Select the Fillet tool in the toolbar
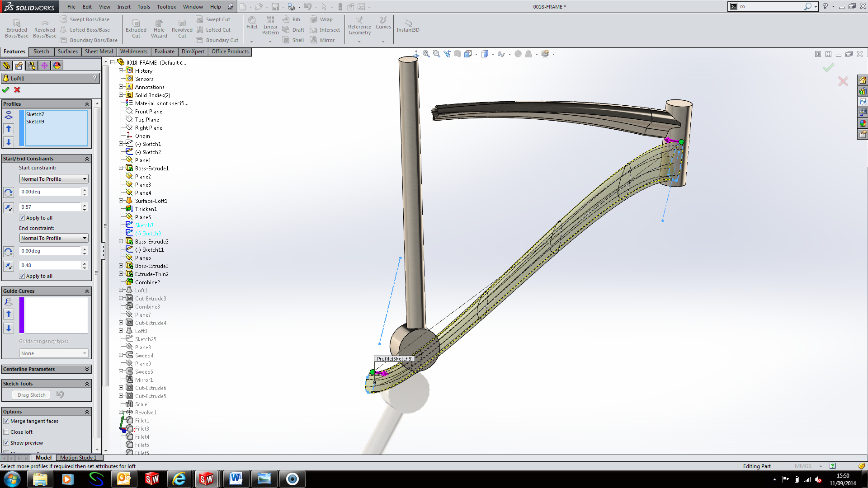 (x=252, y=23)
